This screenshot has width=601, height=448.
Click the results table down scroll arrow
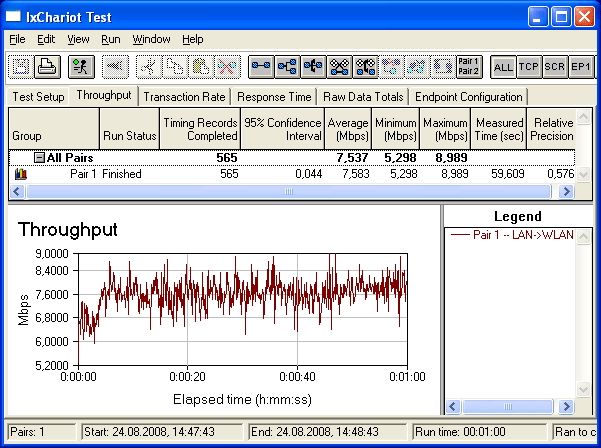583,174
